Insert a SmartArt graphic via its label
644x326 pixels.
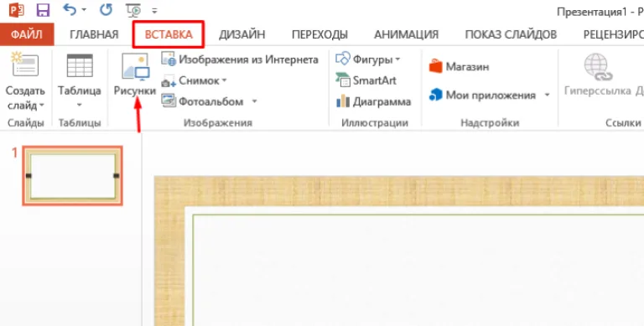click(x=375, y=80)
